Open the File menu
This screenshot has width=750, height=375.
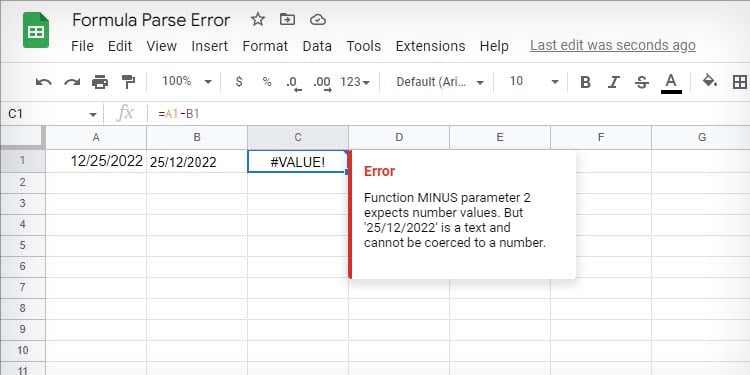82,46
